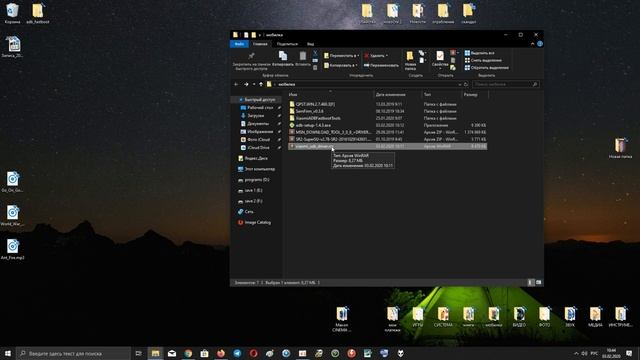
Task: Select iCloud Drive in the navigation pane
Action: pyautogui.click(x=258, y=147)
